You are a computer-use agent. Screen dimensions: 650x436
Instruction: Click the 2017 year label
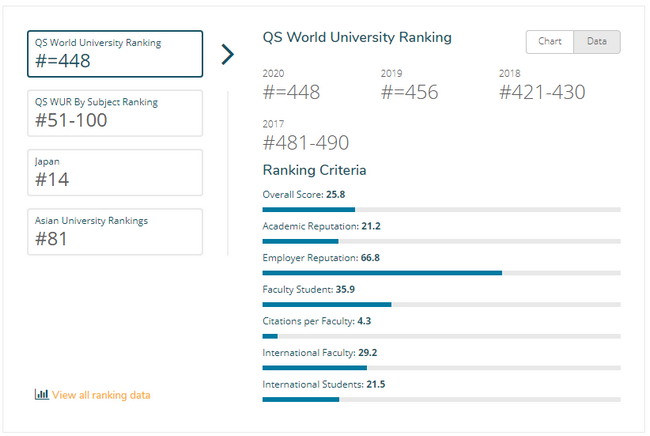pos(273,124)
